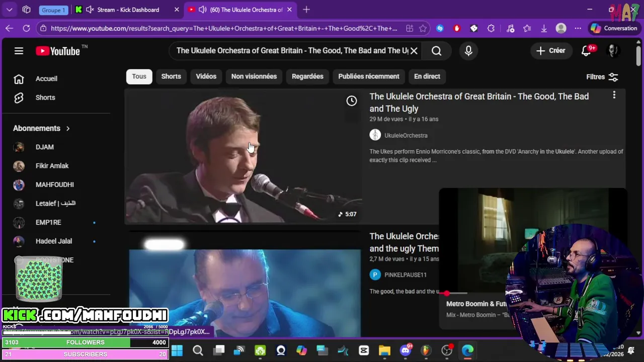Add first video to Watch Later clock
The width and height of the screenshot is (644, 362).
click(352, 101)
